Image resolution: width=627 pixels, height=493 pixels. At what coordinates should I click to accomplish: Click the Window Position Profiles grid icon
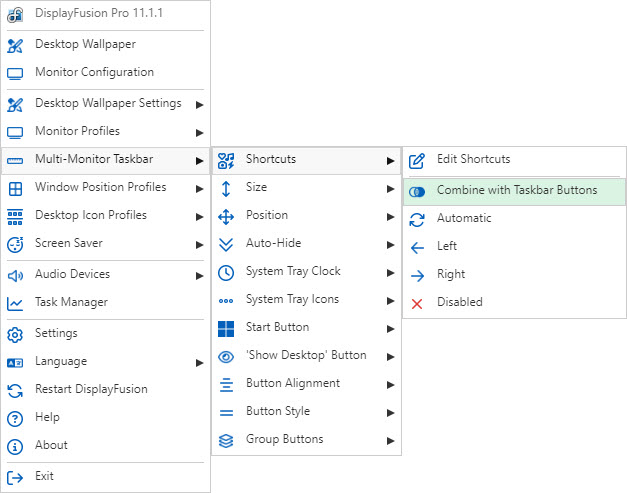15,189
